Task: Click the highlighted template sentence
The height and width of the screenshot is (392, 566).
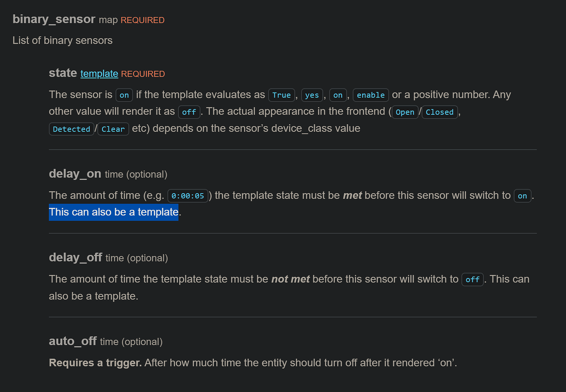Action: point(114,212)
